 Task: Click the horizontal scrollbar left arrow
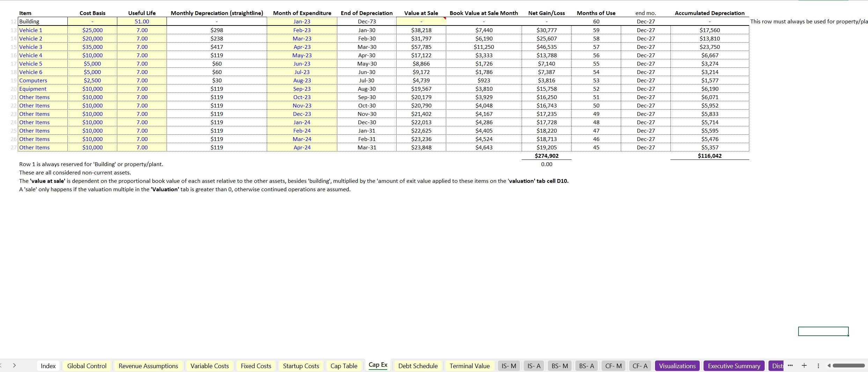coord(829,366)
